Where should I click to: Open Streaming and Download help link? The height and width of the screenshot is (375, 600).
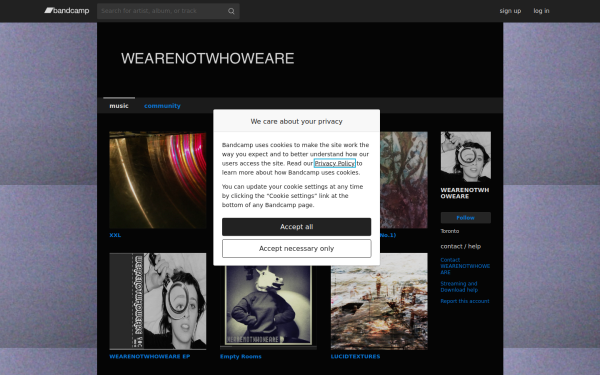[x=459, y=287]
